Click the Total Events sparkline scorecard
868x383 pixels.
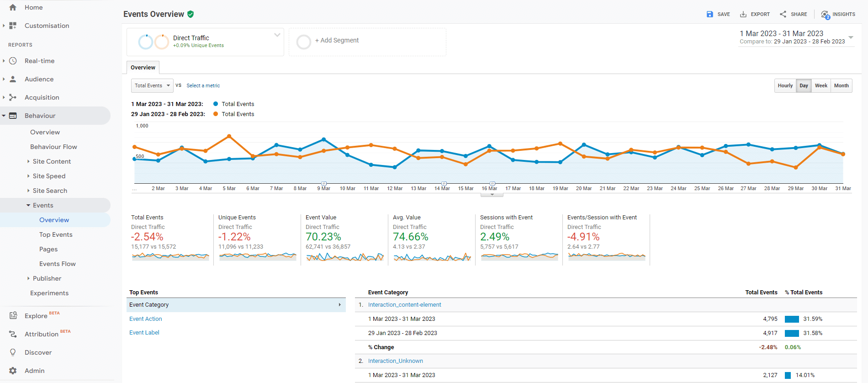[x=170, y=257]
